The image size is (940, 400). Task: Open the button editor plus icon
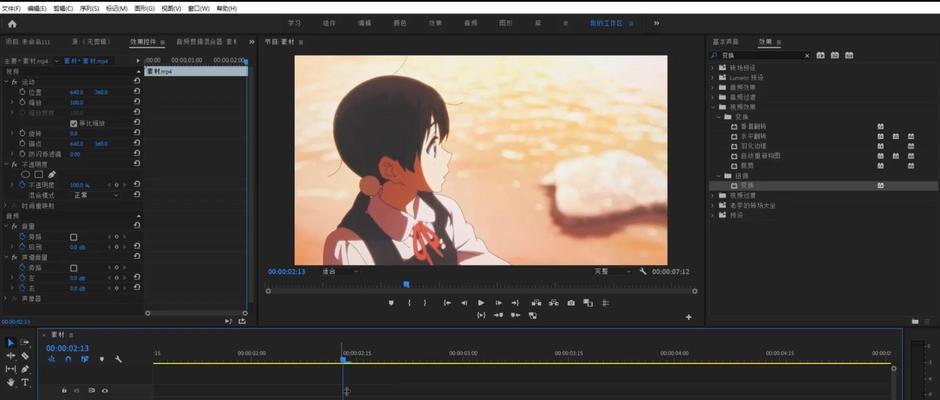point(688,317)
